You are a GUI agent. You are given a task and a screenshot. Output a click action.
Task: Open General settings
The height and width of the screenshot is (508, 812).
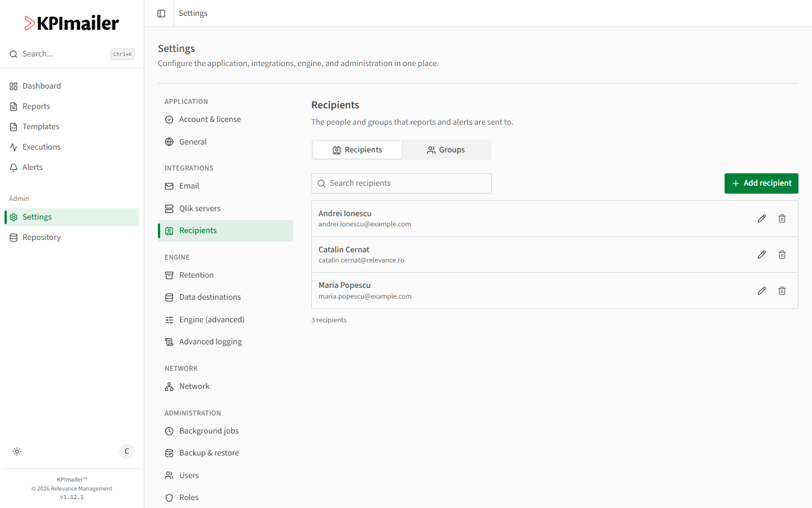[x=226, y=142]
